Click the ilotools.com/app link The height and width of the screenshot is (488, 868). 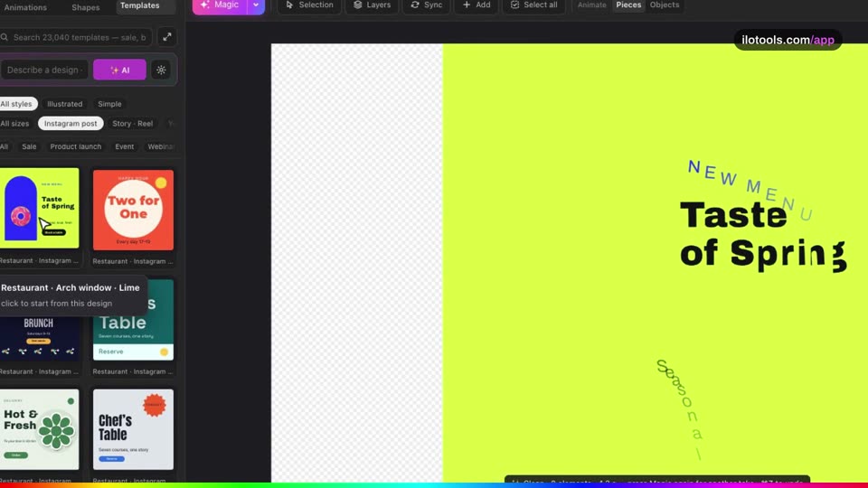coord(788,40)
